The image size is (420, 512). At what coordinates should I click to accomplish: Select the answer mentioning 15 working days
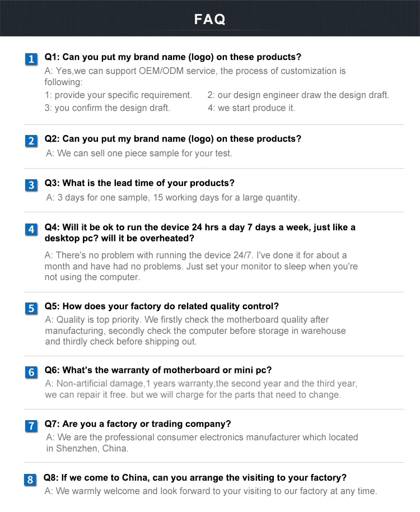pos(172,198)
